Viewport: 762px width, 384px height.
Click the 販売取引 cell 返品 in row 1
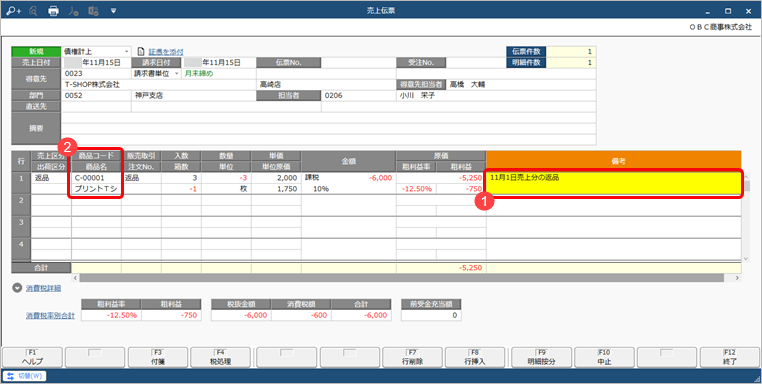(x=141, y=178)
